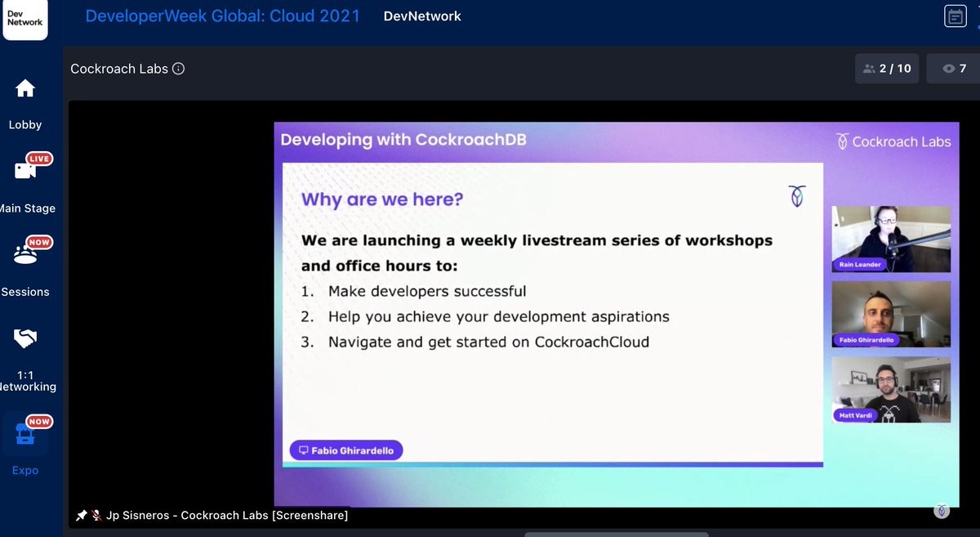The image size is (980, 537).
Task: Click the NOW badge on Sessions
Action: pyautogui.click(x=39, y=242)
